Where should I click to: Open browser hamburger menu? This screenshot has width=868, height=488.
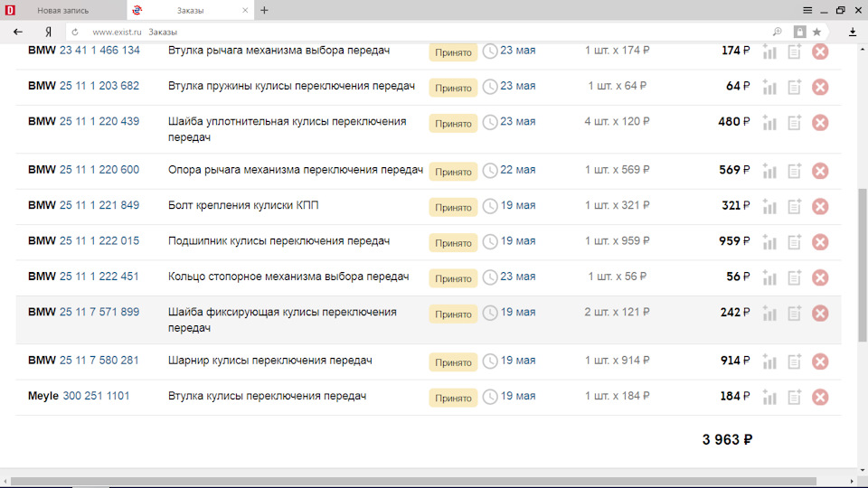[x=807, y=10]
